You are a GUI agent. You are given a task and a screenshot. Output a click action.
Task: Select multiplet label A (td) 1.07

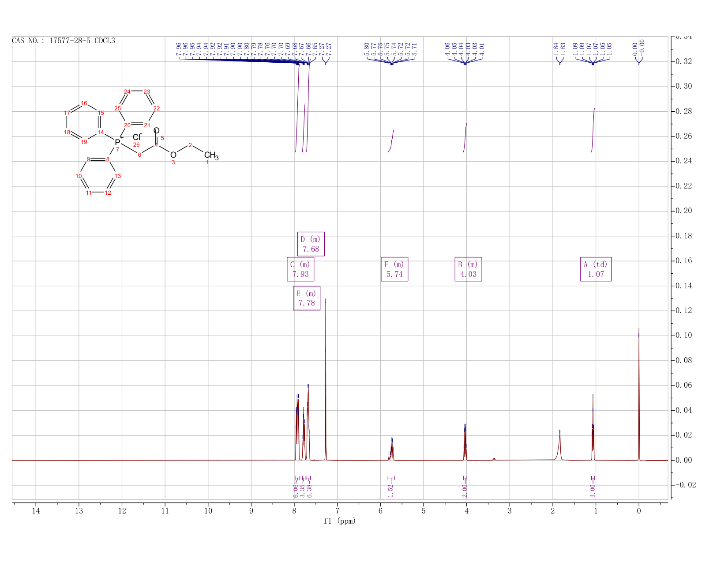point(596,269)
